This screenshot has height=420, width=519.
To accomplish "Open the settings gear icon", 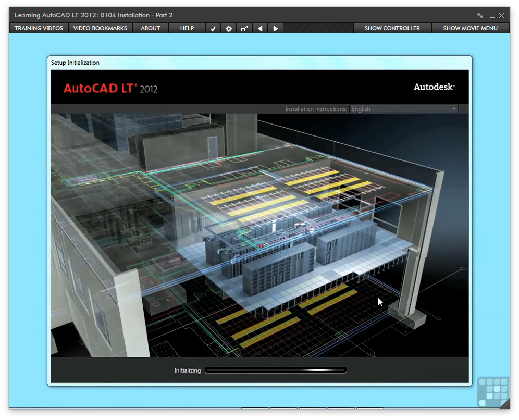I will [228, 28].
